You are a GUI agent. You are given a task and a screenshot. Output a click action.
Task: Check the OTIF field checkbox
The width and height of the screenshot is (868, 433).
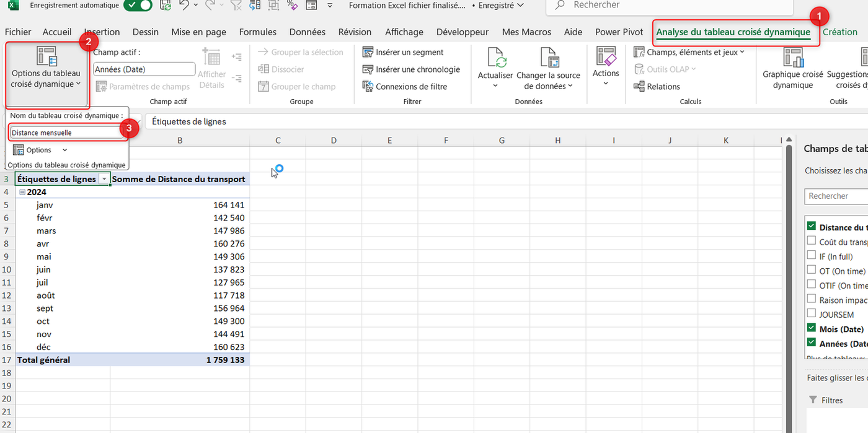pyautogui.click(x=812, y=284)
